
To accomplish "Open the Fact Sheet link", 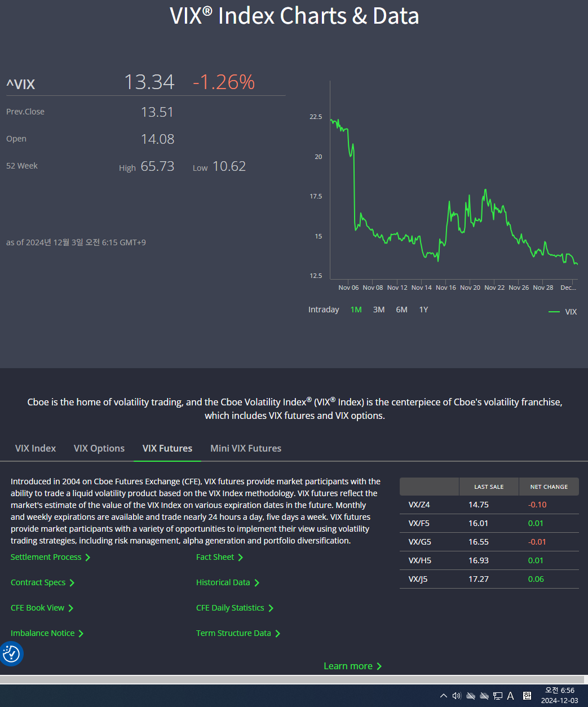I will pos(220,557).
